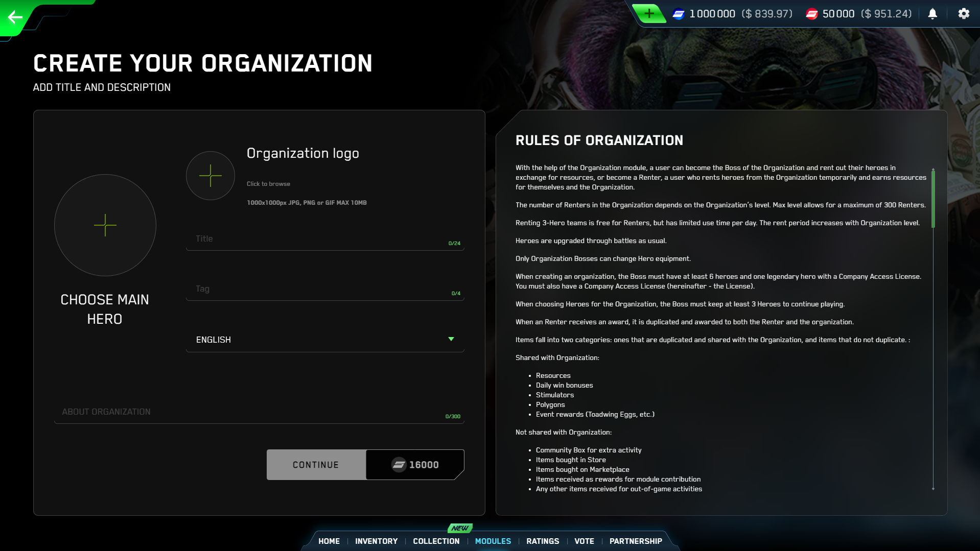Click the blue currency coin icon
980x551 pixels.
(679, 14)
